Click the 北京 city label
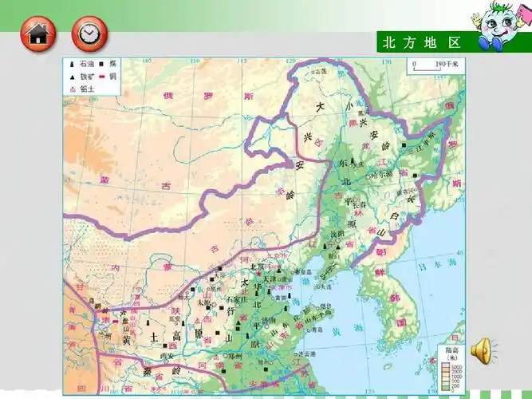 pyautogui.click(x=257, y=267)
